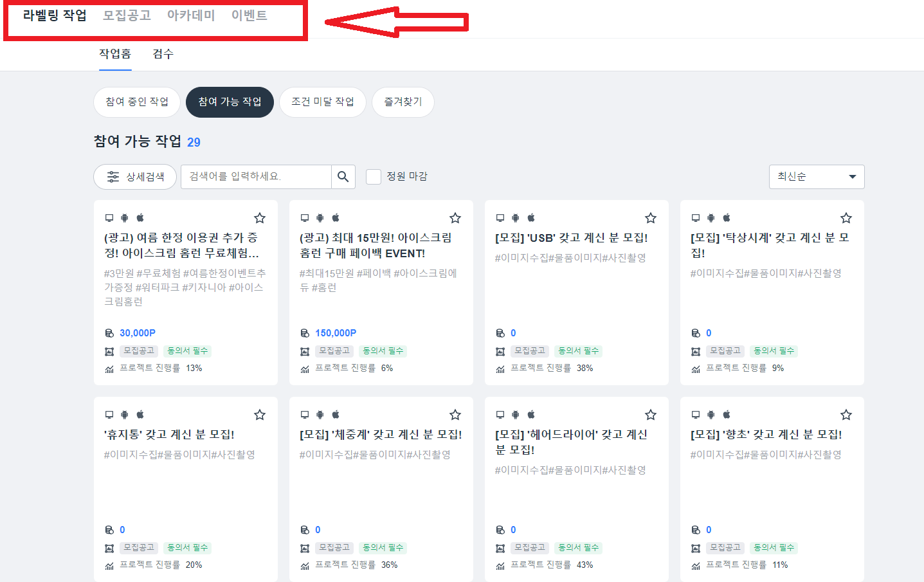Open the 아카데미 menu item
924x582 pixels.
(x=190, y=16)
